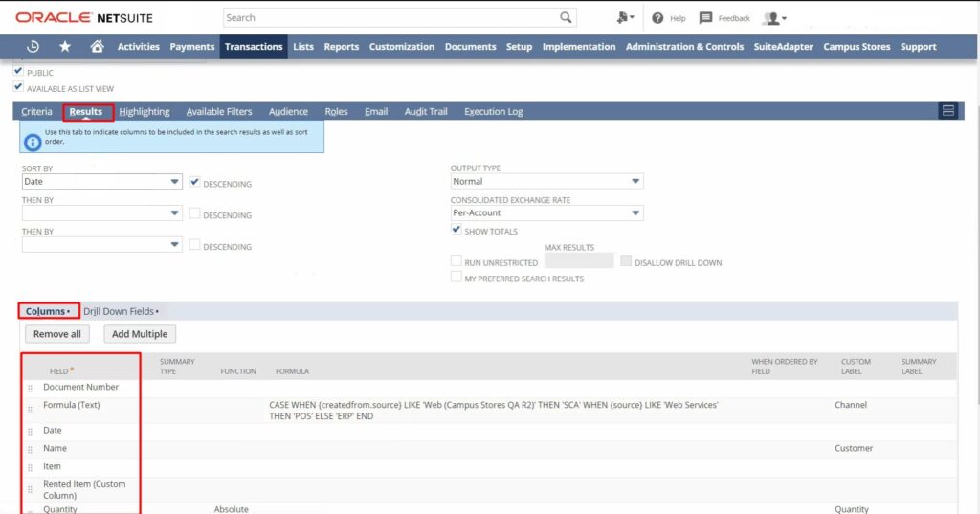Open the Implementation menu
Viewport: 980px width, 514px height.
coord(579,46)
